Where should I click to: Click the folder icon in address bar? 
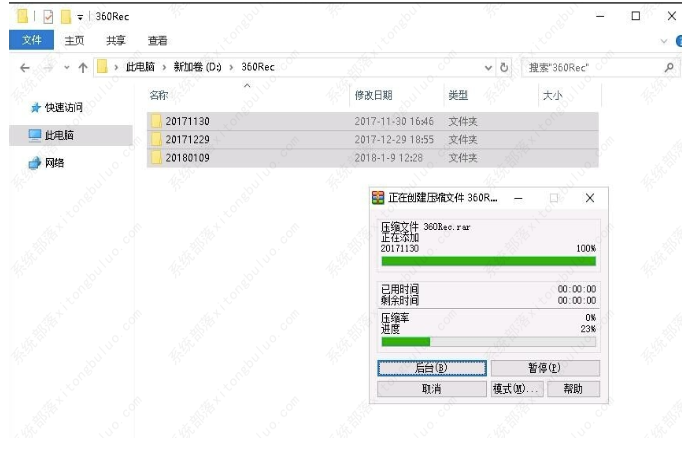[x=102, y=67]
